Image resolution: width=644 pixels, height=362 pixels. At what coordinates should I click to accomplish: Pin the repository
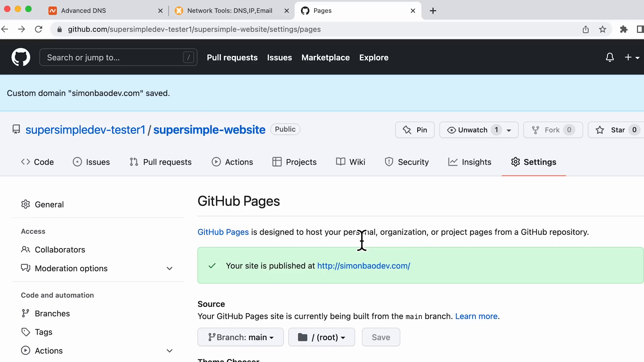coord(415,130)
